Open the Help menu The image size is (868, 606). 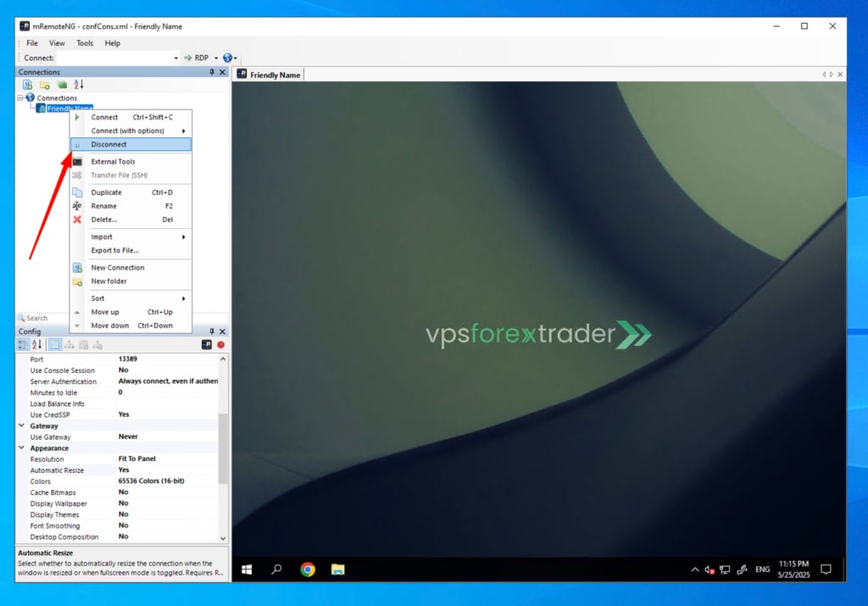(113, 43)
